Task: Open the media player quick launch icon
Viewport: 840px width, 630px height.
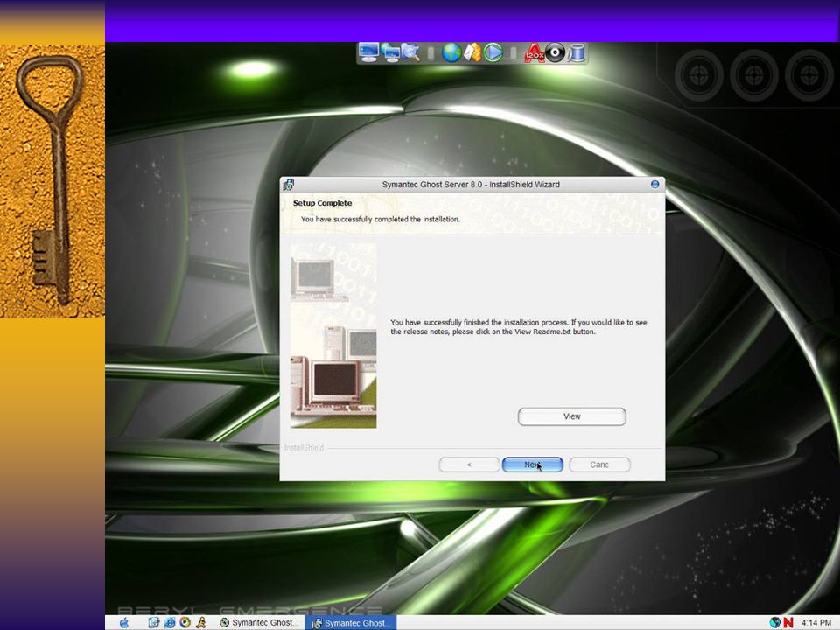Action: (x=185, y=622)
